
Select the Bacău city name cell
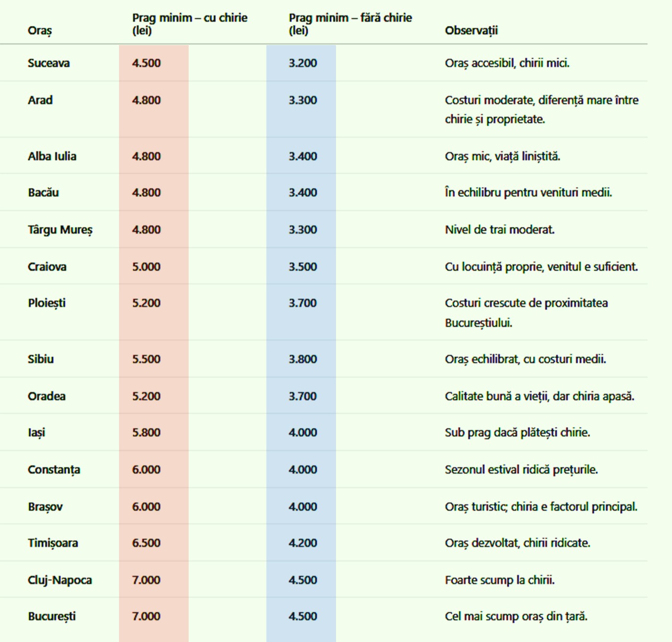[43, 193]
